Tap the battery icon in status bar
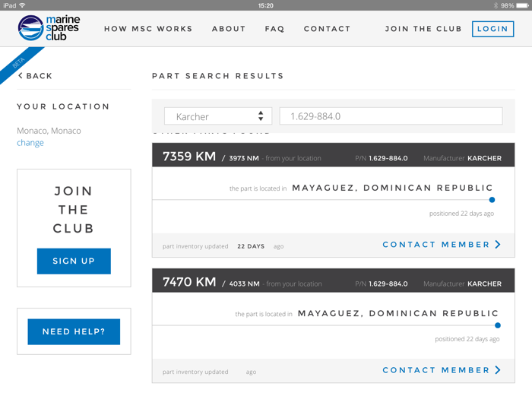Image resolution: width=532 pixels, height=399 pixels. [521, 5]
